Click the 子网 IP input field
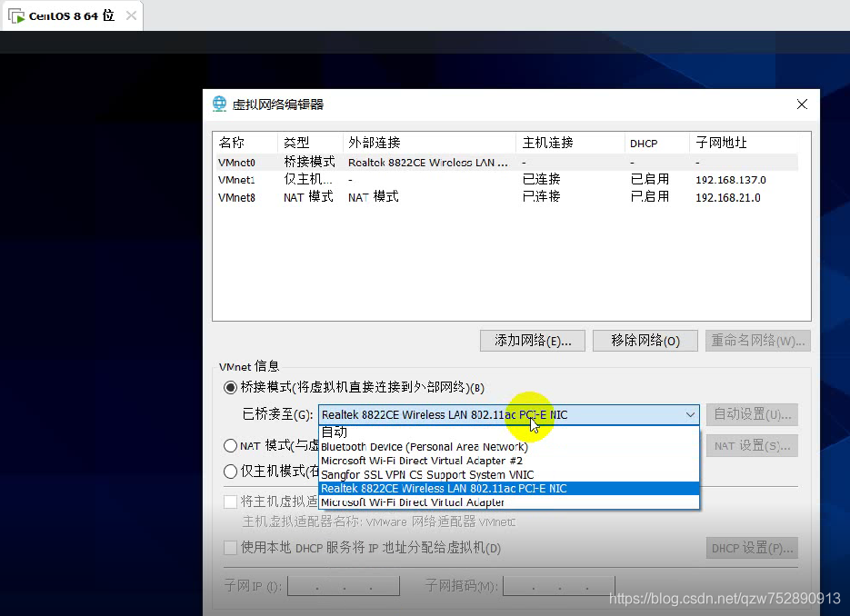The image size is (850, 616). pos(344,586)
